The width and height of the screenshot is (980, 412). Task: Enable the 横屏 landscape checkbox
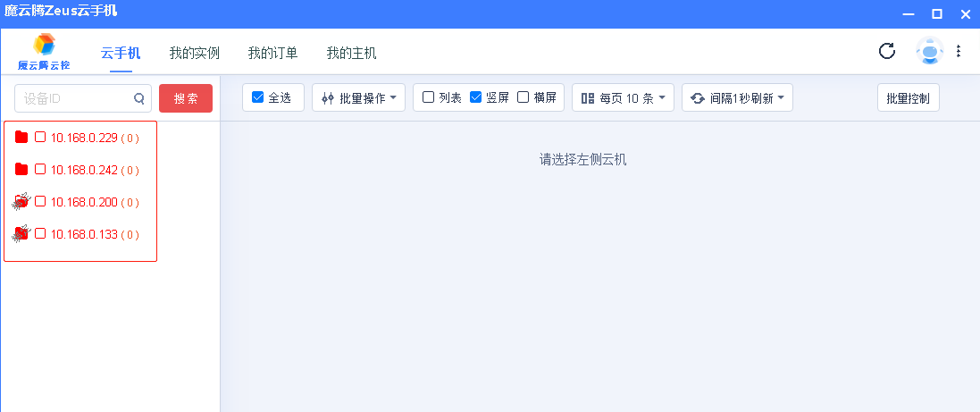tap(524, 97)
